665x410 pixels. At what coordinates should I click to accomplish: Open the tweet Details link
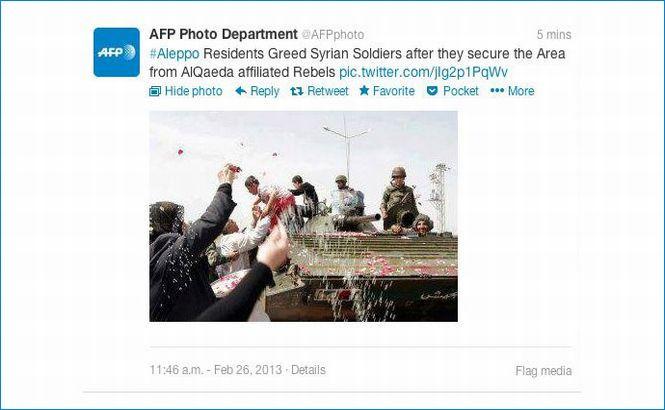308,370
